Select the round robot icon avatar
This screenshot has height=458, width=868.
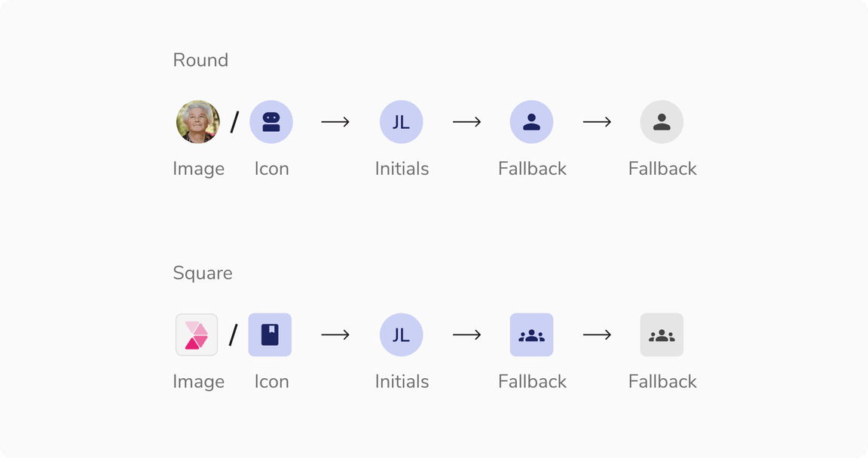click(x=271, y=122)
